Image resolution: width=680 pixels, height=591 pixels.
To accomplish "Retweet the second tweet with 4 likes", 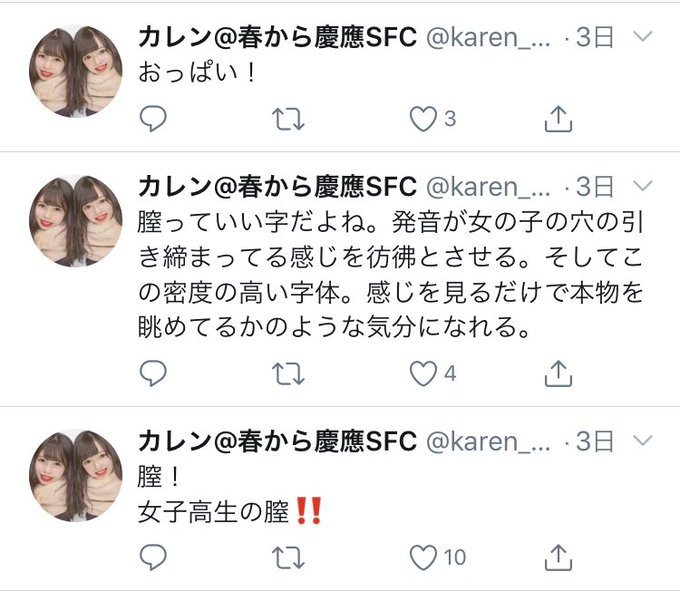I will (288, 374).
